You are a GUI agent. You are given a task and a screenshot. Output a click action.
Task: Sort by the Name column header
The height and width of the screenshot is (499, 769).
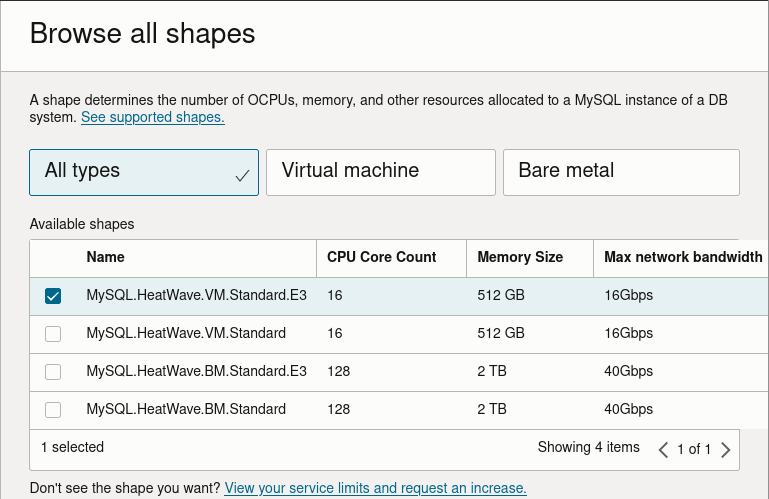point(106,257)
